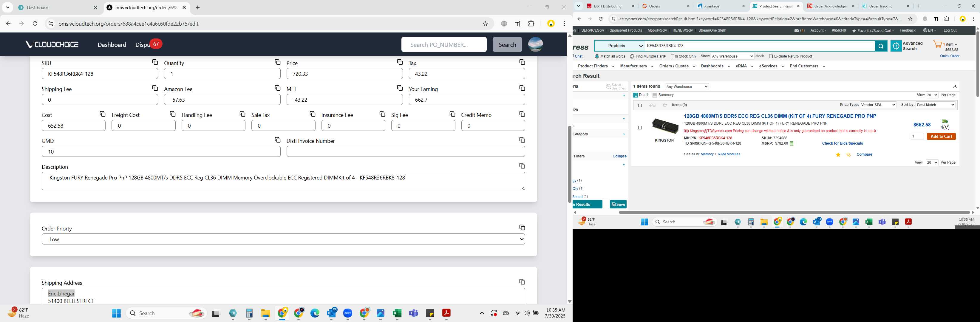This screenshot has width=980, height=322.
Task: Copy the Disti Invoice Number value
Action: point(522,140)
